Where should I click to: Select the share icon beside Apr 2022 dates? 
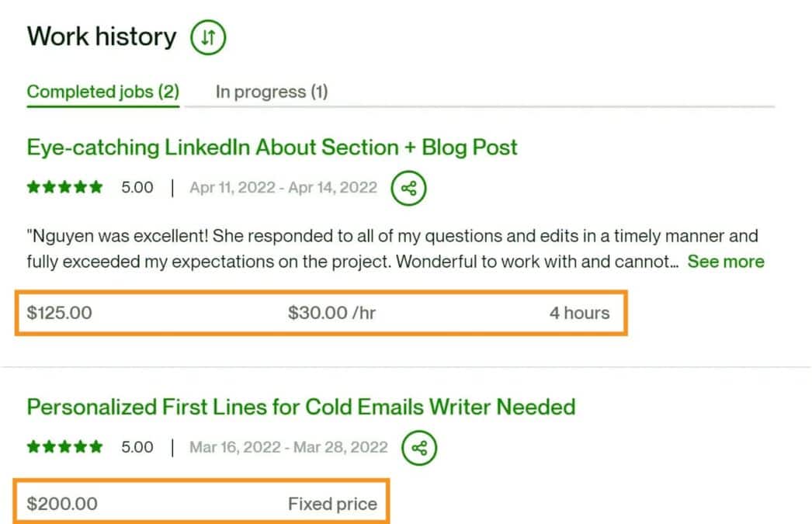(x=408, y=188)
